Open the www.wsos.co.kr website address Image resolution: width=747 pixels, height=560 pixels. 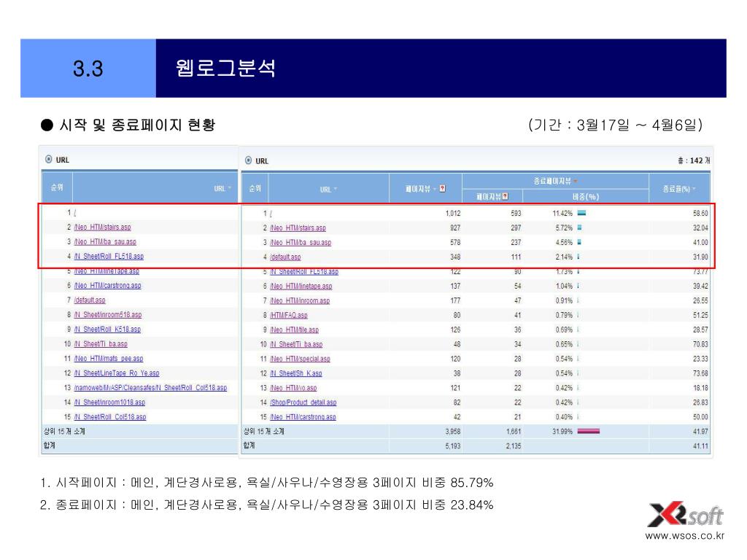tap(684, 536)
